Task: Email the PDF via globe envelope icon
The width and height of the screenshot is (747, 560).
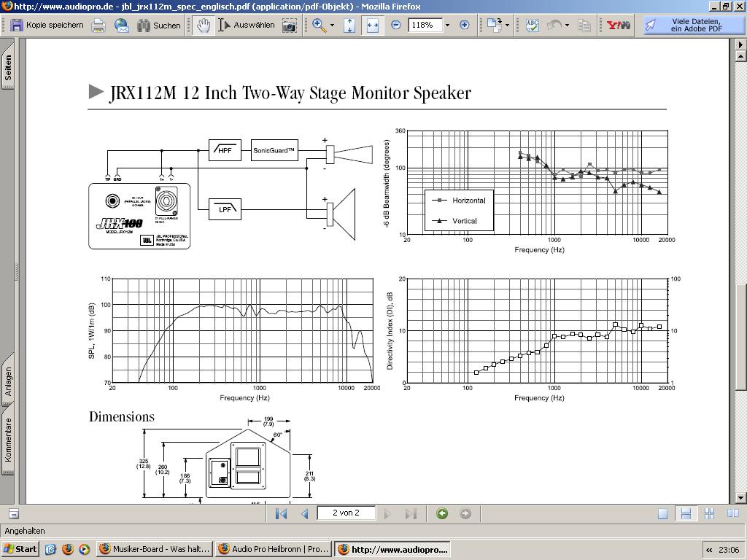Action: [122, 26]
